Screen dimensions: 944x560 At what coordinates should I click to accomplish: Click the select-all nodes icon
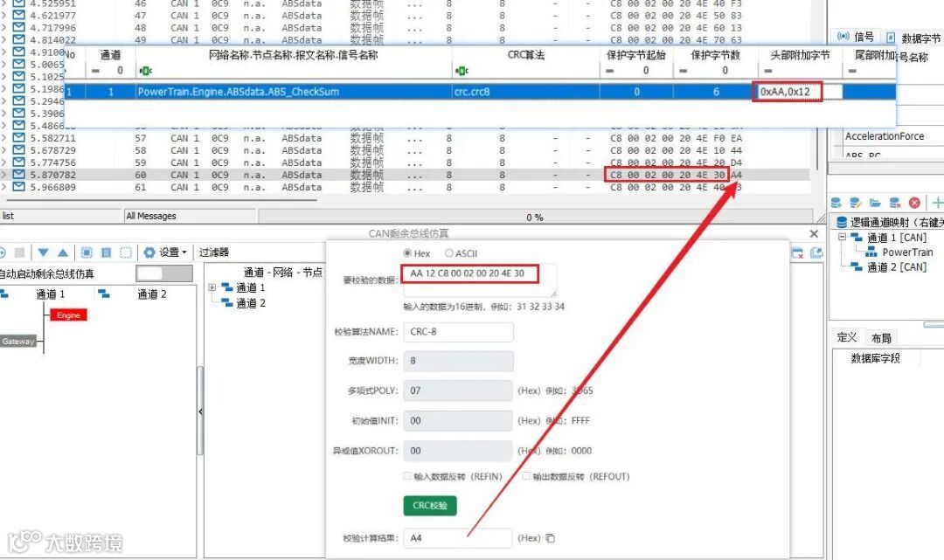tap(86, 252)
